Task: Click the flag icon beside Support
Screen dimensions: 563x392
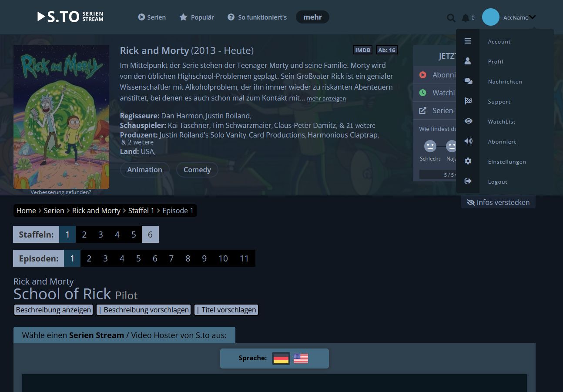Action: tap(468, 101)
